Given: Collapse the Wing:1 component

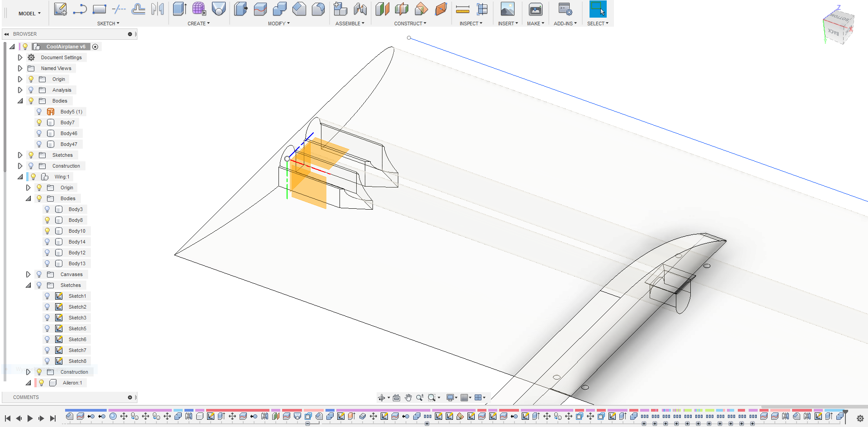Looking at the screenshot, I should tap(20, 177).
